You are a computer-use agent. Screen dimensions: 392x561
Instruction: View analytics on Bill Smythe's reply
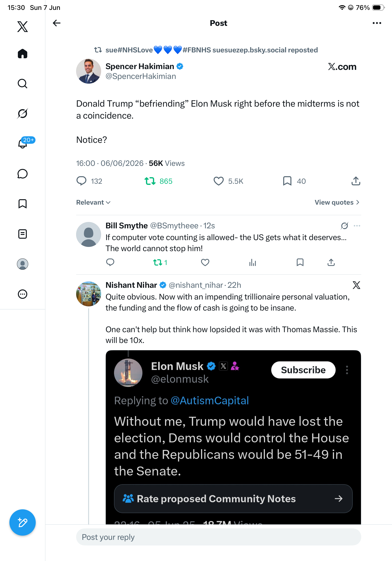tap(252, 262)
